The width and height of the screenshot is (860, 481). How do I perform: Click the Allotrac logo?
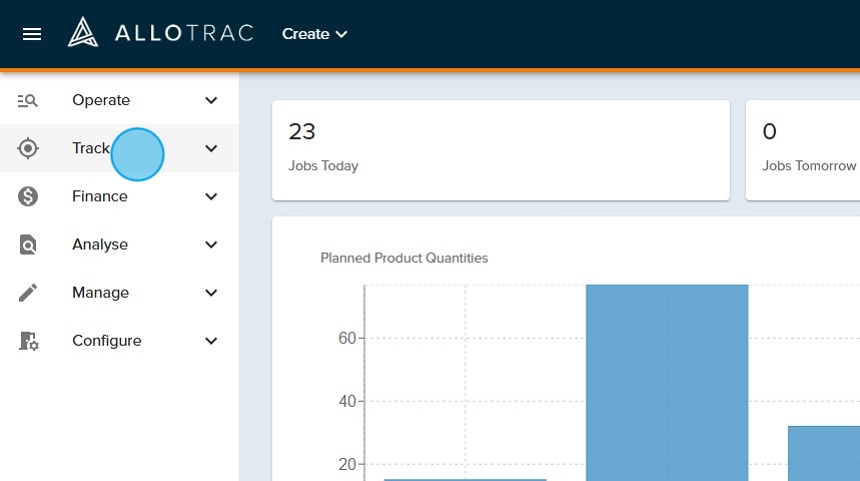pyautogui.click(x=160, y=33)
